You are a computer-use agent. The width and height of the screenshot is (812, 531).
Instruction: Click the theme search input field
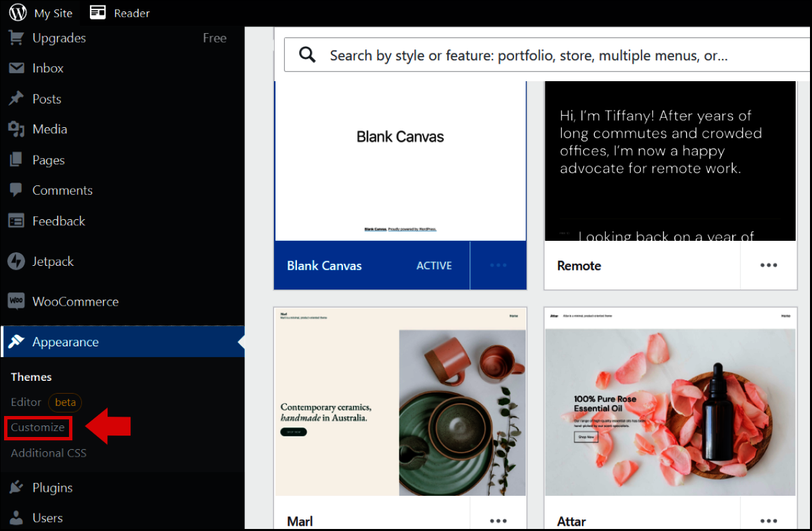coord(528,55)
